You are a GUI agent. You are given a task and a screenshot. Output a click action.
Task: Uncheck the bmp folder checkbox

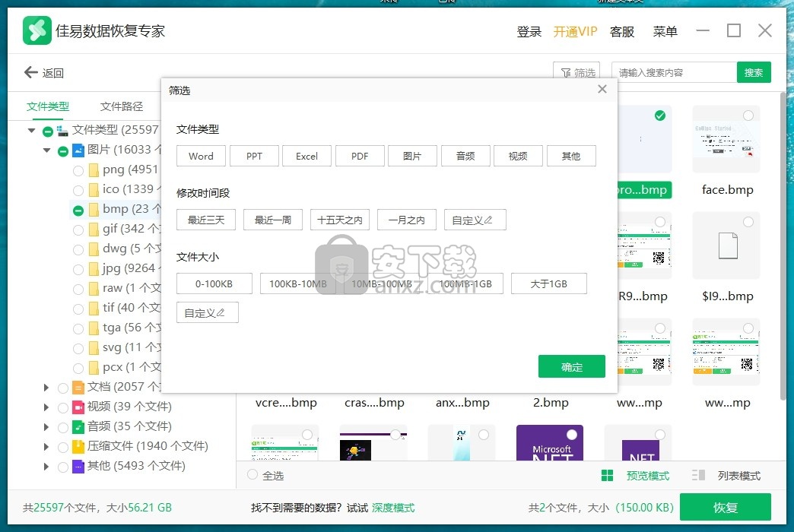(78, 210)
